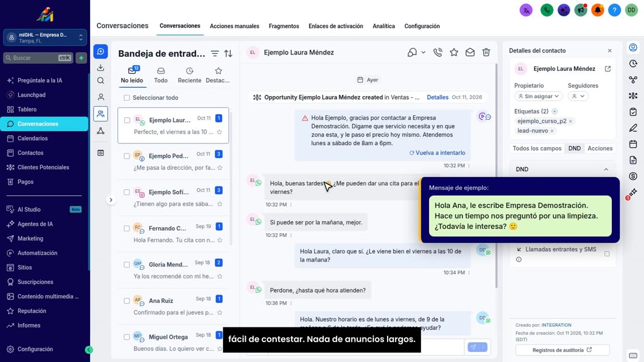Image resolution: width=644 pixels, height=362 pixels.
Task: Open the DD user profile avatar
Action: tap(631, 11)
